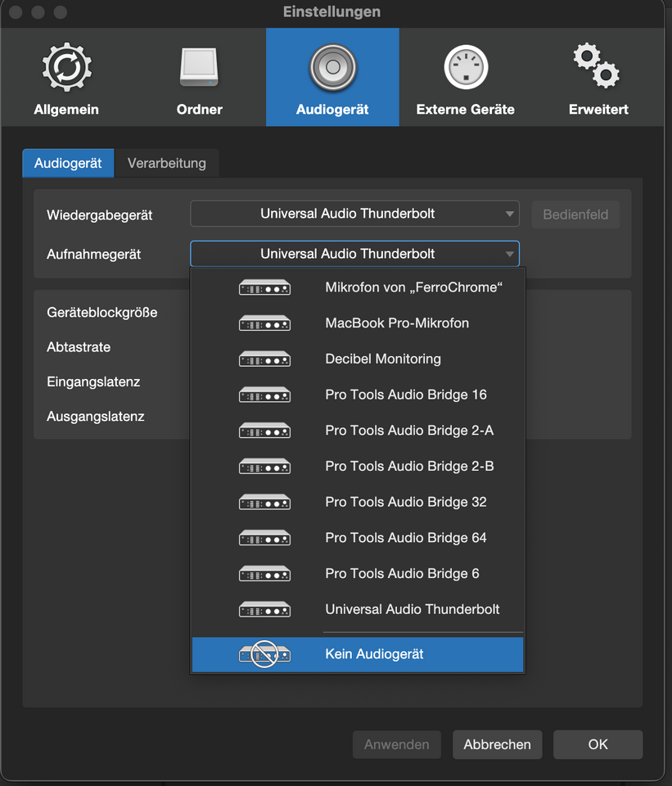The width and height of the screenshot is (672, 786).
Task: Click device icon beside Universal Audio Thunderbolt entry
Action: (264, 609)
